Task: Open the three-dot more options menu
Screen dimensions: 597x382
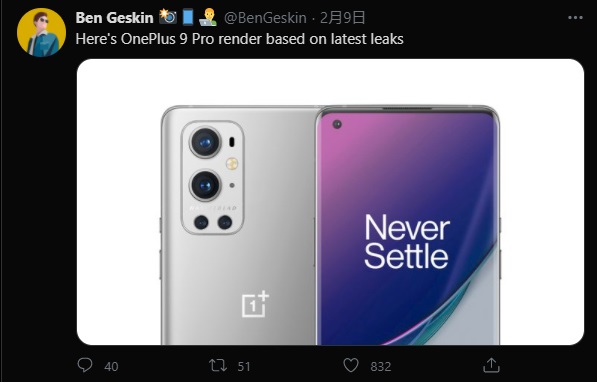Action: (575, 18)
